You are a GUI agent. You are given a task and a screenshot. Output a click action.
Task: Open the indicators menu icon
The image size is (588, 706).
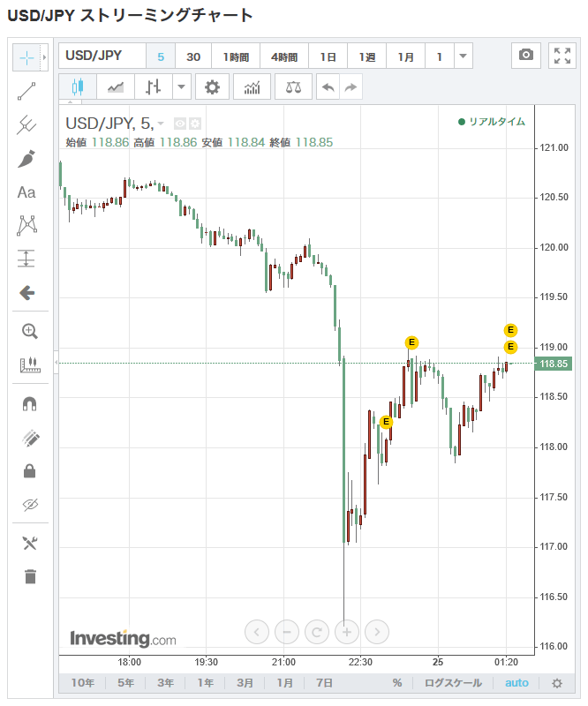click(252, 86)
